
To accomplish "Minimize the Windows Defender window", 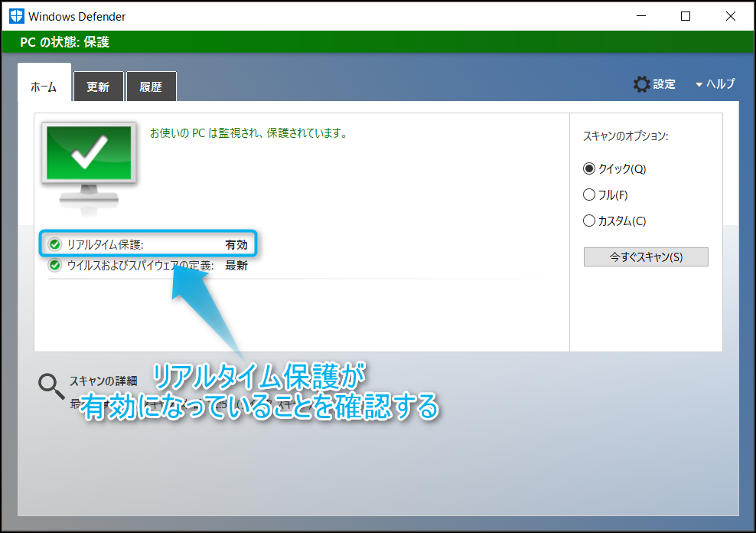I will click(644, 16).
